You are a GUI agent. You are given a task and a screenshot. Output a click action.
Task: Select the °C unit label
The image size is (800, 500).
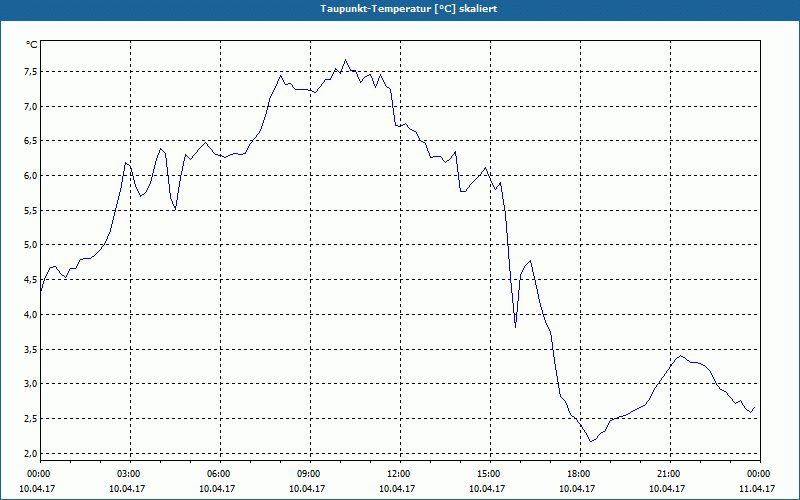point(32,45)
